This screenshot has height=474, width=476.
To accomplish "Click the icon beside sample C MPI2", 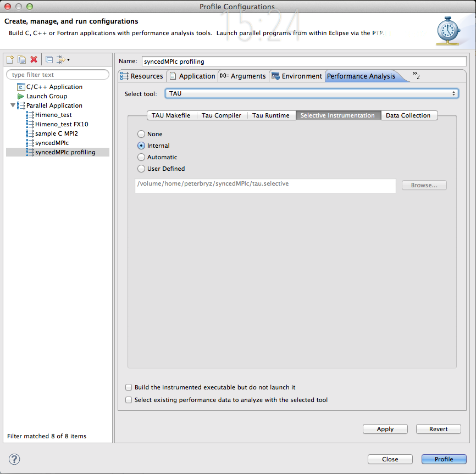I will [x=30, y=133].
